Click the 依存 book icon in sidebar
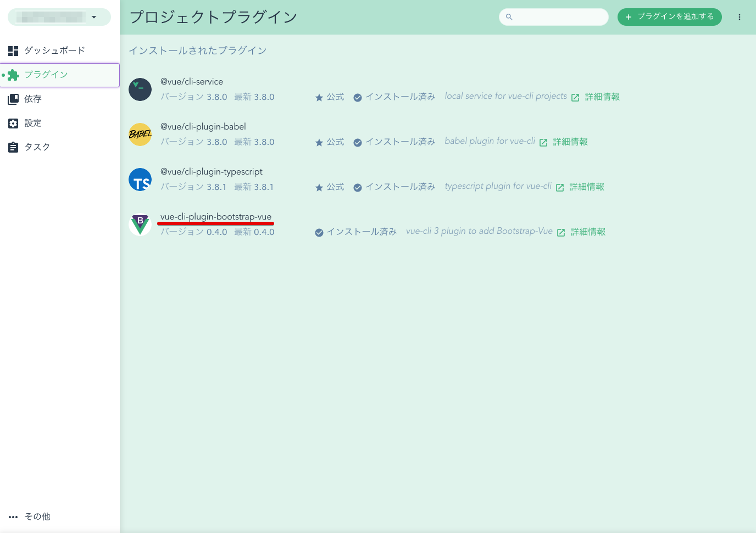 [13, 99]
